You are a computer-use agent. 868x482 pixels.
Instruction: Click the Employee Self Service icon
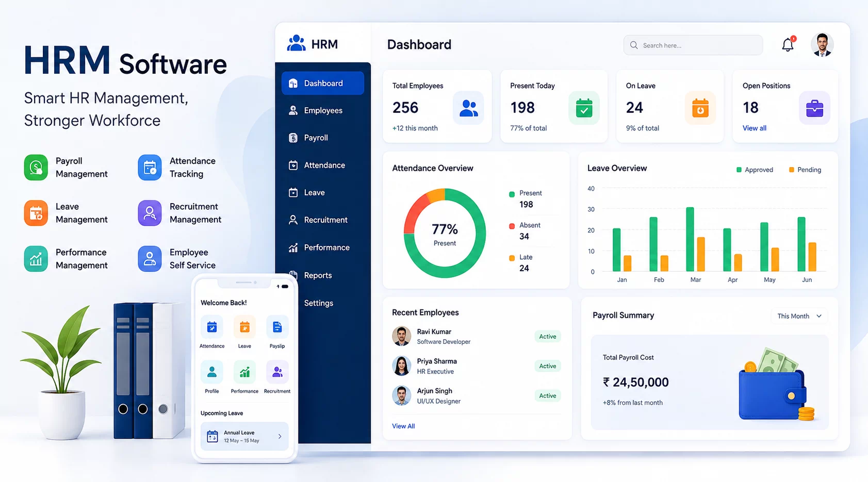[150, 259]
